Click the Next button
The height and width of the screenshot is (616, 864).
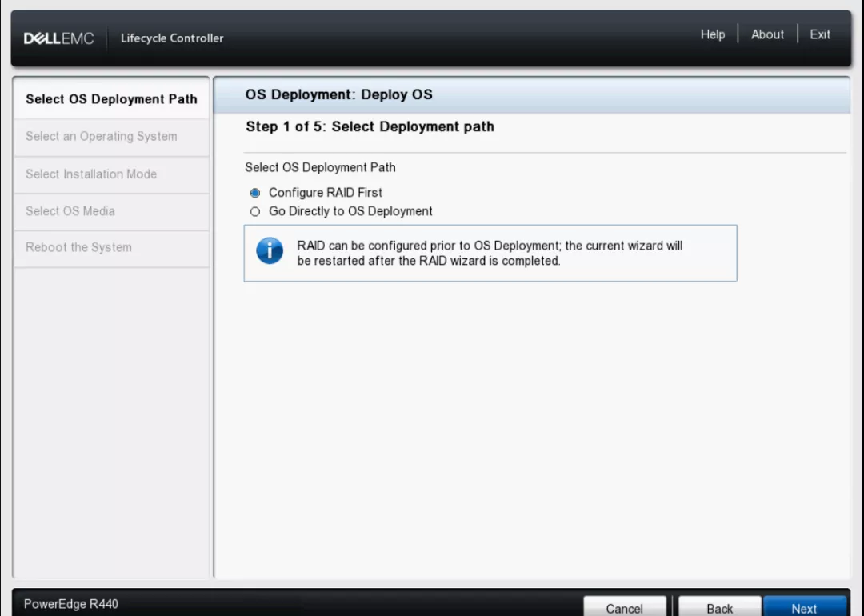(805, 607)
